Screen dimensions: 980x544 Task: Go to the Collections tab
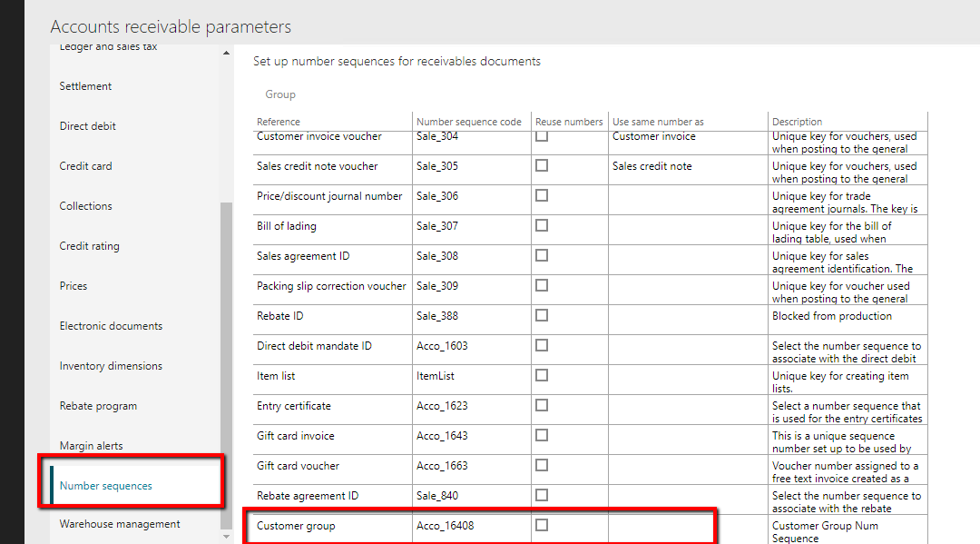86,206
